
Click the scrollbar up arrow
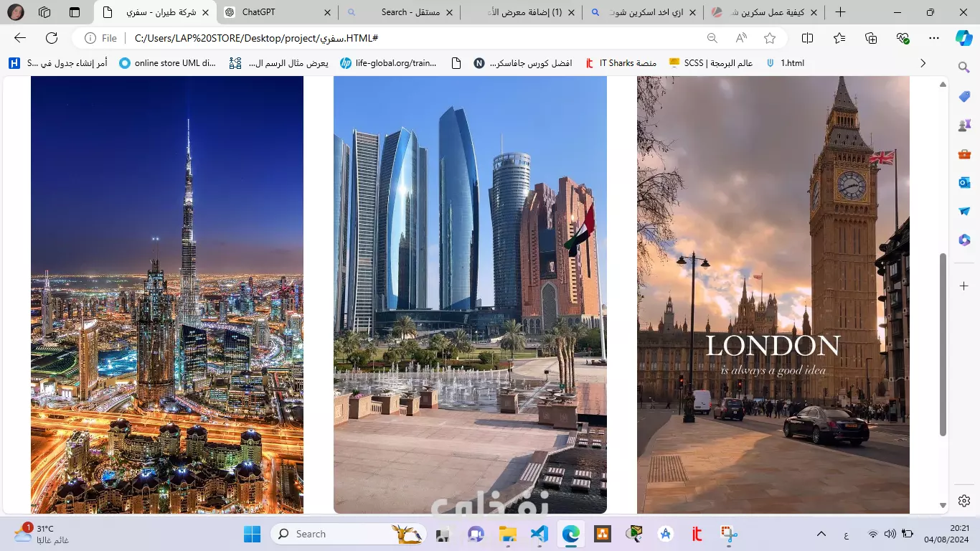943,84
